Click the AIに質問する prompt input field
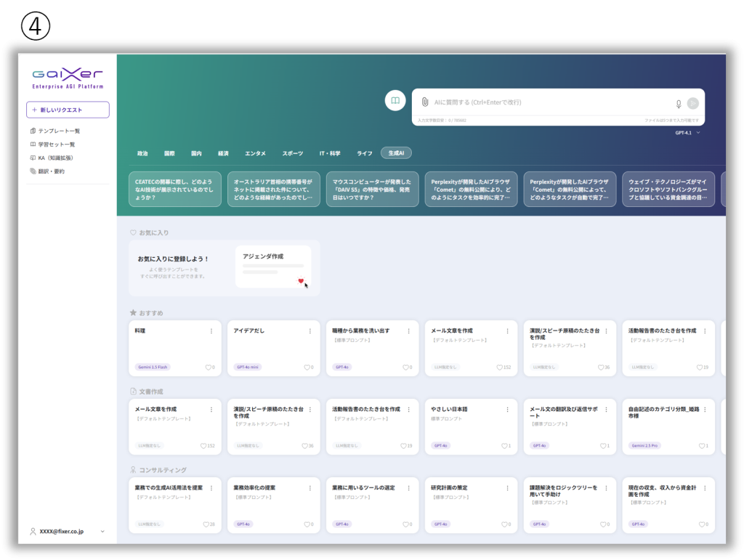Viewport: 744px width, 560px height. 545,102
